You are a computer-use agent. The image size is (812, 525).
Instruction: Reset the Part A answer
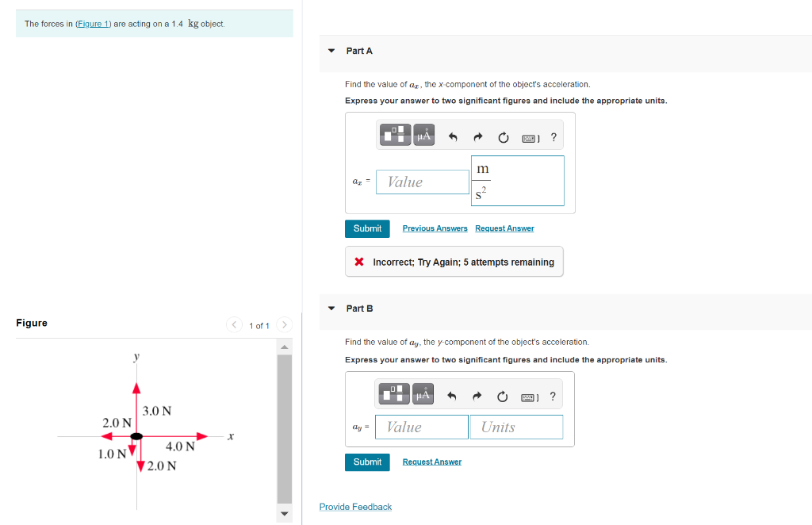(x=504, y=137)
